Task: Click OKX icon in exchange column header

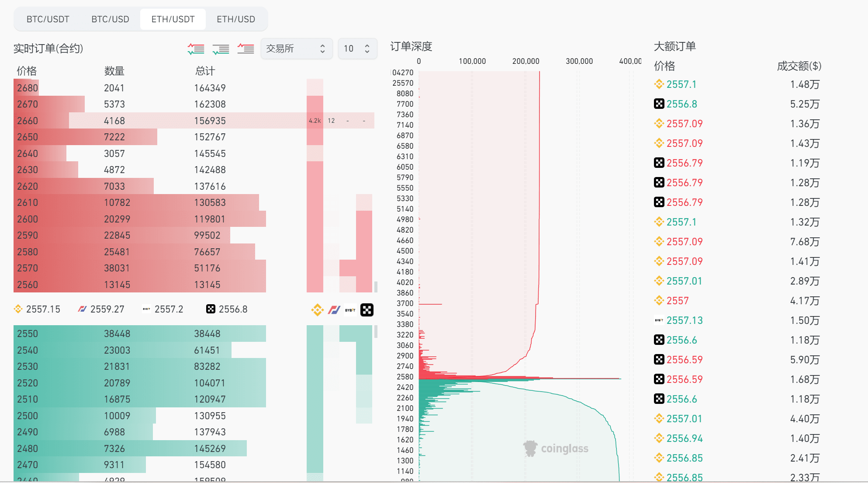Action: 367,310
